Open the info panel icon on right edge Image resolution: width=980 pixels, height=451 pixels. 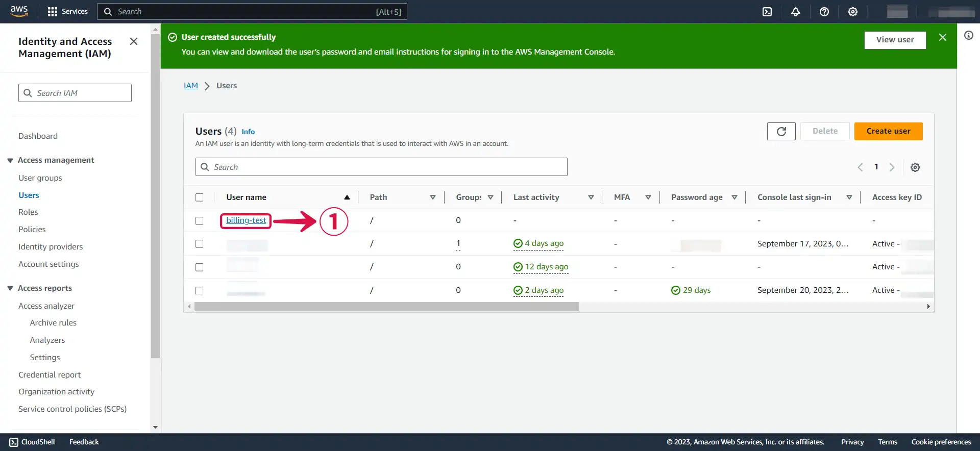(x=969, y=35)
